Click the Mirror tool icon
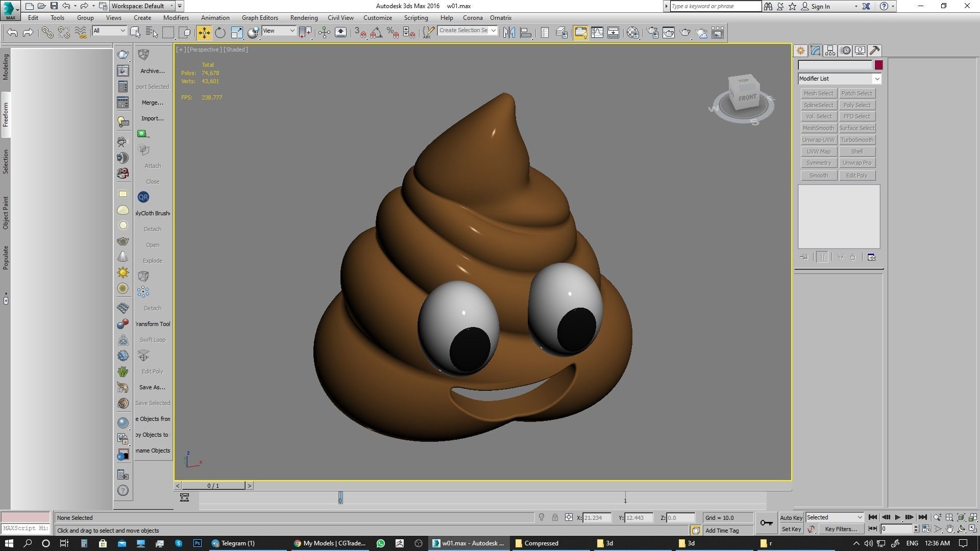The width and height of the screenshot is (980, 551). click(509, 33)
